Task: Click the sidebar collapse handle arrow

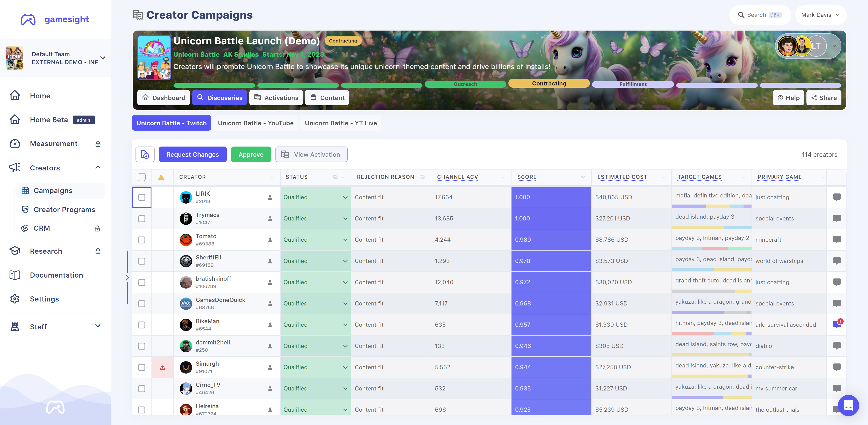Action: (x=127, y=278)
